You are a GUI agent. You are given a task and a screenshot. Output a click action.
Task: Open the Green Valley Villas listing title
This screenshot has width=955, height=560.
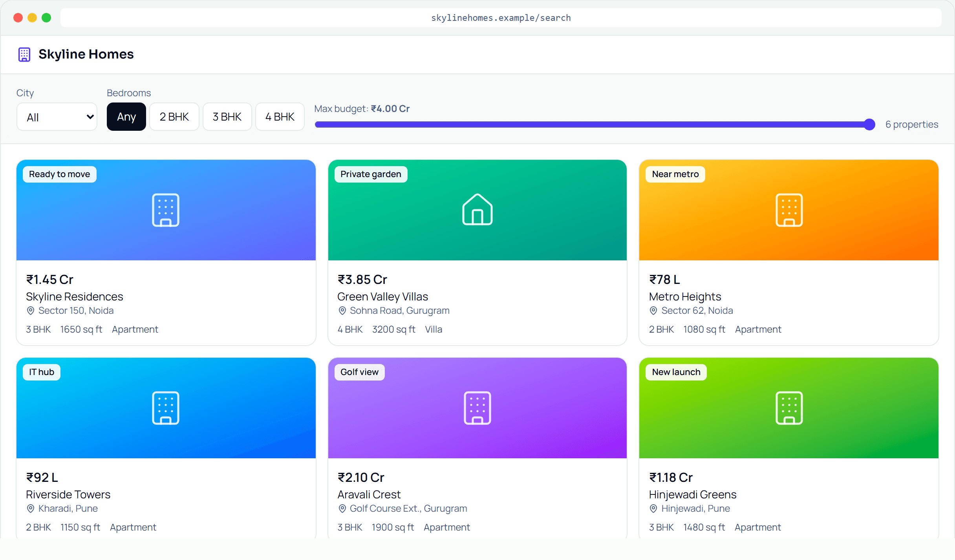[382, 296]
